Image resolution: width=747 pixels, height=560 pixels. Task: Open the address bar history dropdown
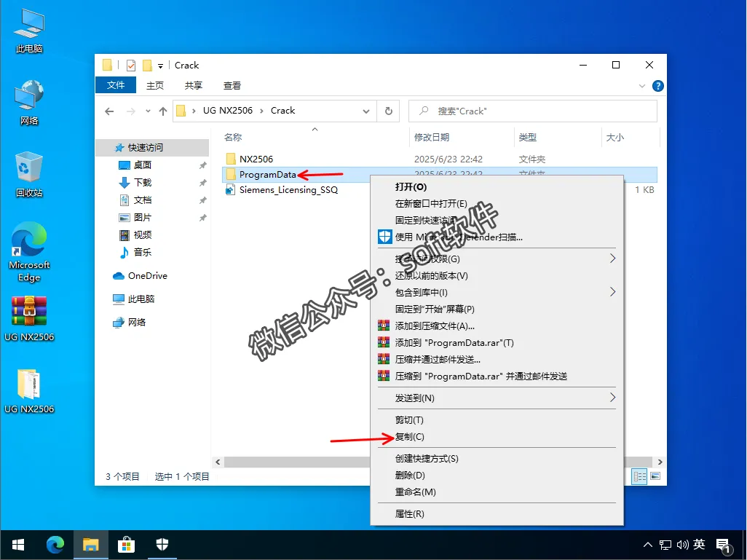(x=366, y=111)
